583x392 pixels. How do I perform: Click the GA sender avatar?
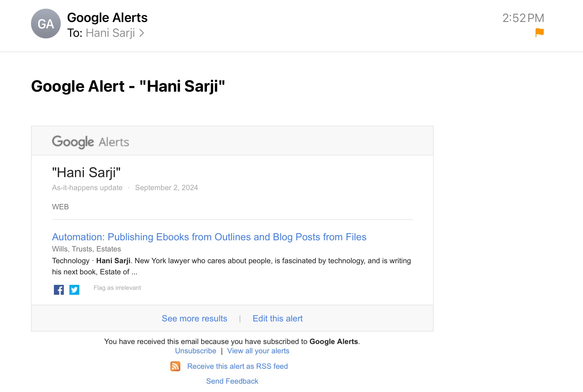click(46, 24)
